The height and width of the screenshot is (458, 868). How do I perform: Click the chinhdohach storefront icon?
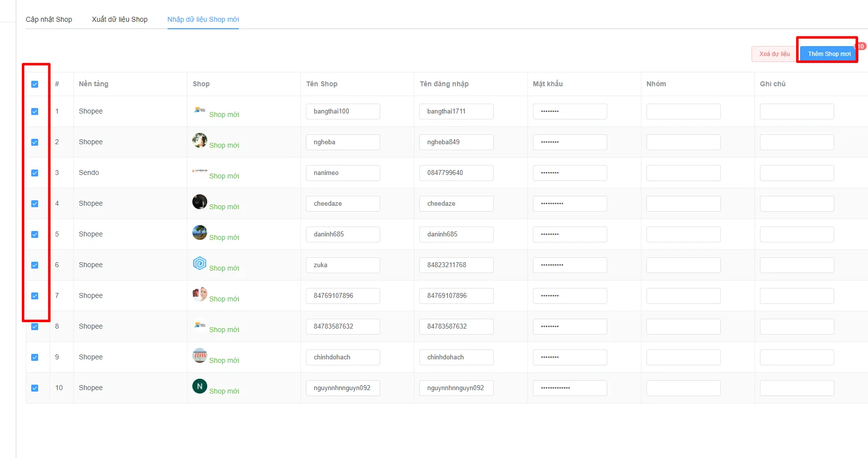coord(200,355)
